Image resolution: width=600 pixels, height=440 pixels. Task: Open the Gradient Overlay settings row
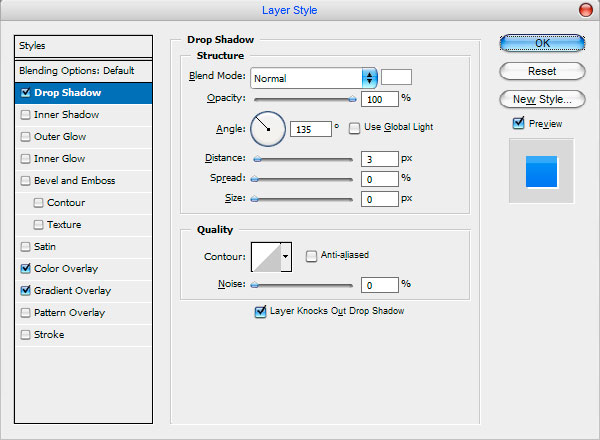[83, 291]
